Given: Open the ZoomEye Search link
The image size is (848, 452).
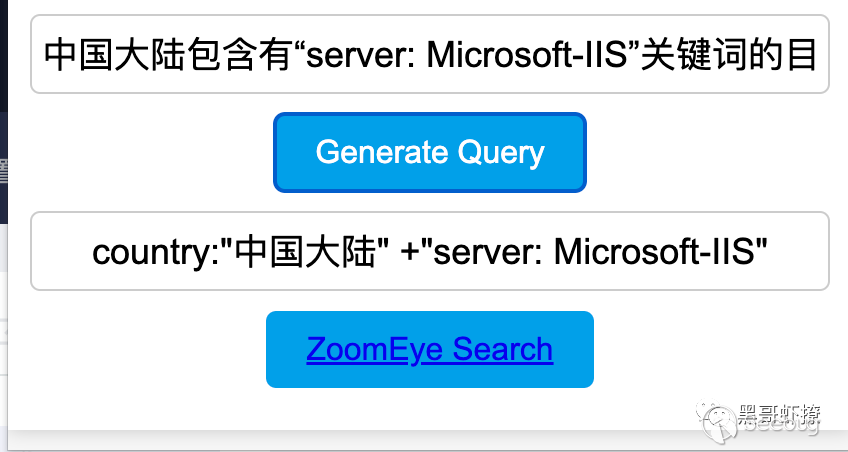Looking at the screenshot, I should pyautogui.click(x=429, y=349).
